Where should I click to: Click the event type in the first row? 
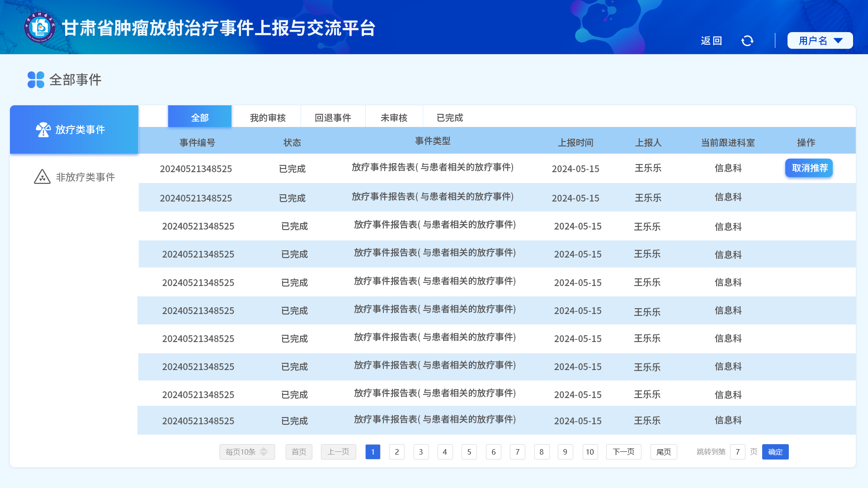tap(433, 167)
